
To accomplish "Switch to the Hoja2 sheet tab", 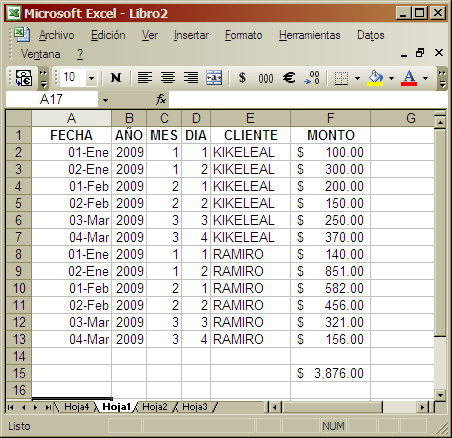I will click(155, 407).
